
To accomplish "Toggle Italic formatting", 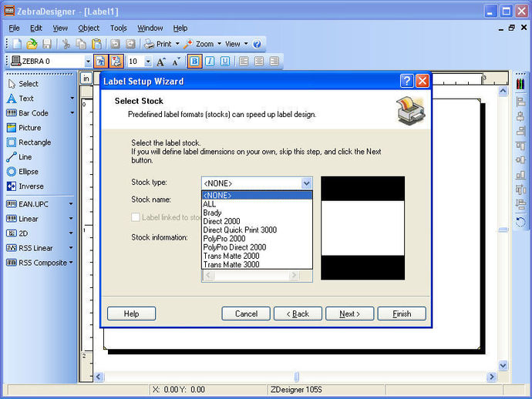I will pos(210,62).
